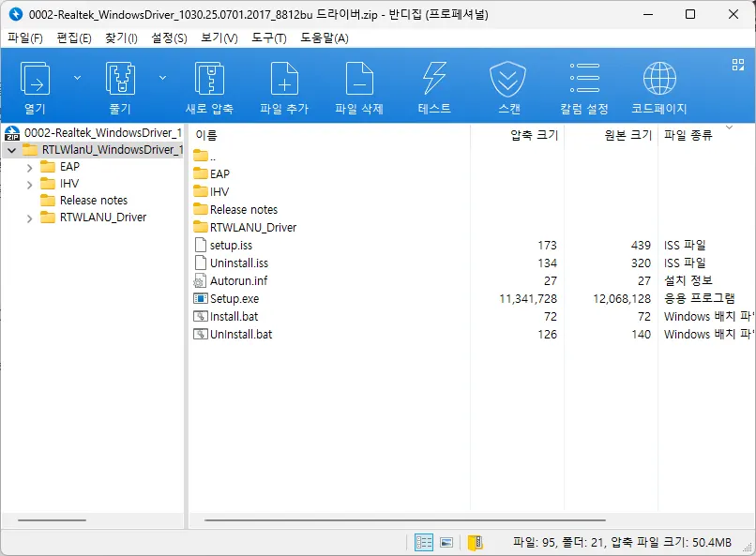756x556 pixels.
Task: Collapse the RTLWlanU_WindowsDriver tree node
Action: pos(12,150)
